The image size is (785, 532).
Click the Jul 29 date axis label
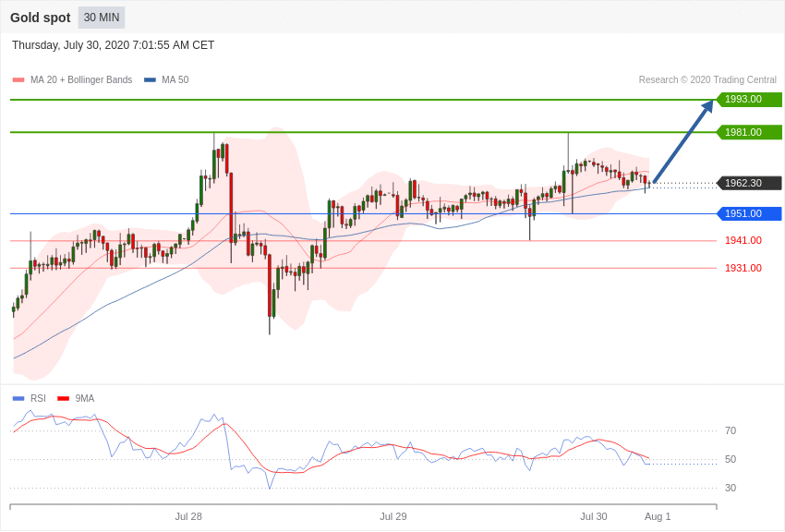click(x=393, y=516)
